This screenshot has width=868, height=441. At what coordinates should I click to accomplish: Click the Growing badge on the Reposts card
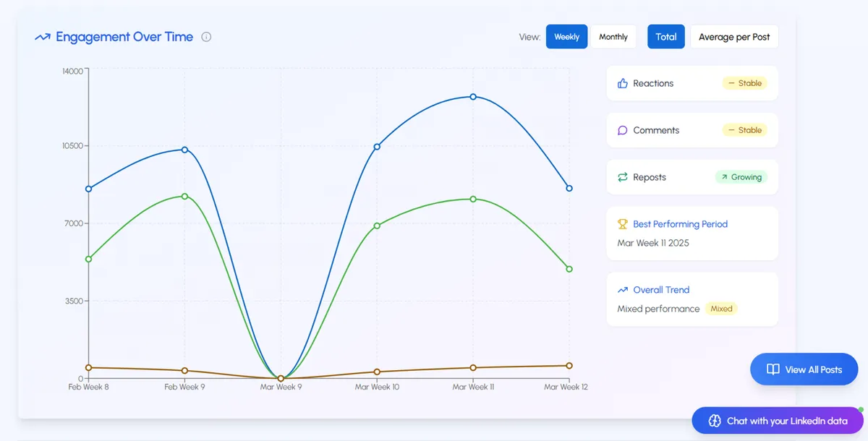[x=741, y=176]
